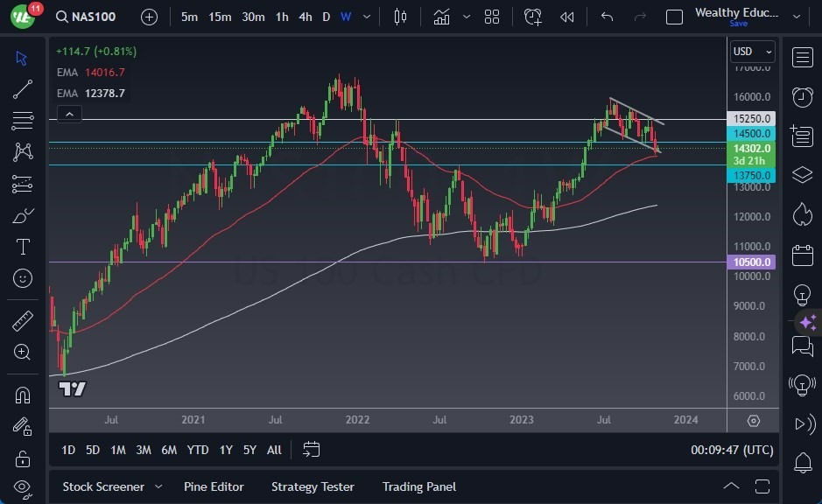This screenshot has width=822, height=504.
Task: Switch to the Pine Editor tab
Action: (x=214, y=486)
